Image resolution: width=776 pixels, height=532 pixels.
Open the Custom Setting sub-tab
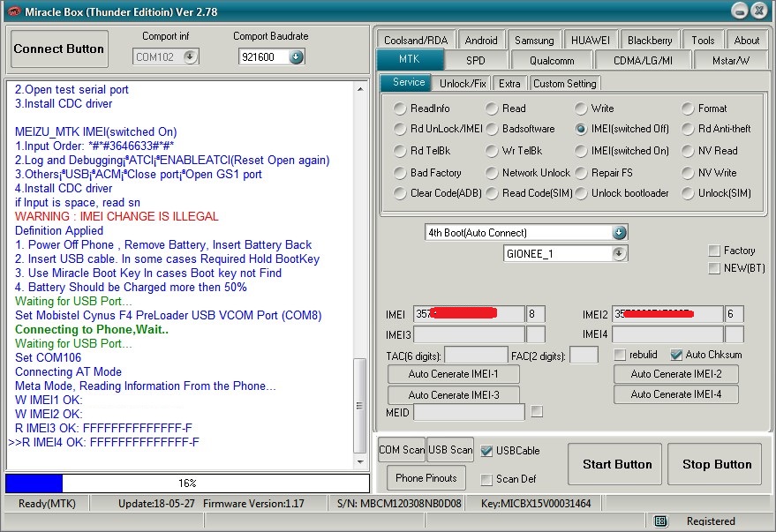pyautogui.click(x=565, y=83)
